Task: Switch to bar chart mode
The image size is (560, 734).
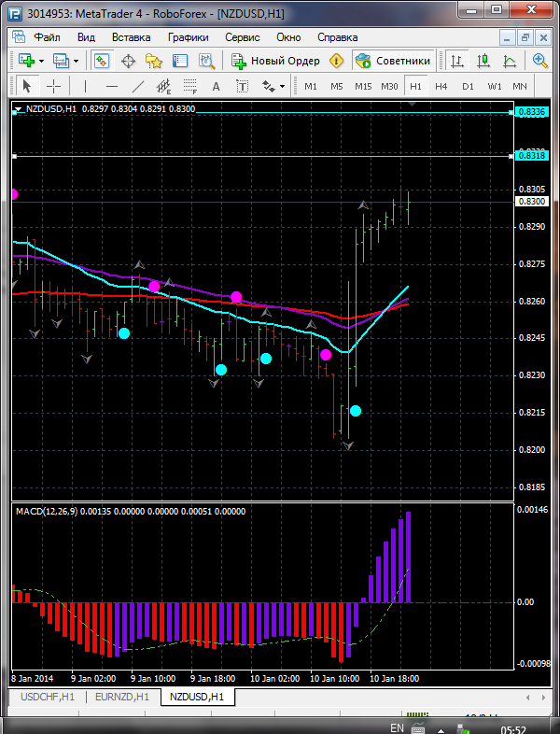Action: (x=457, y=61)
